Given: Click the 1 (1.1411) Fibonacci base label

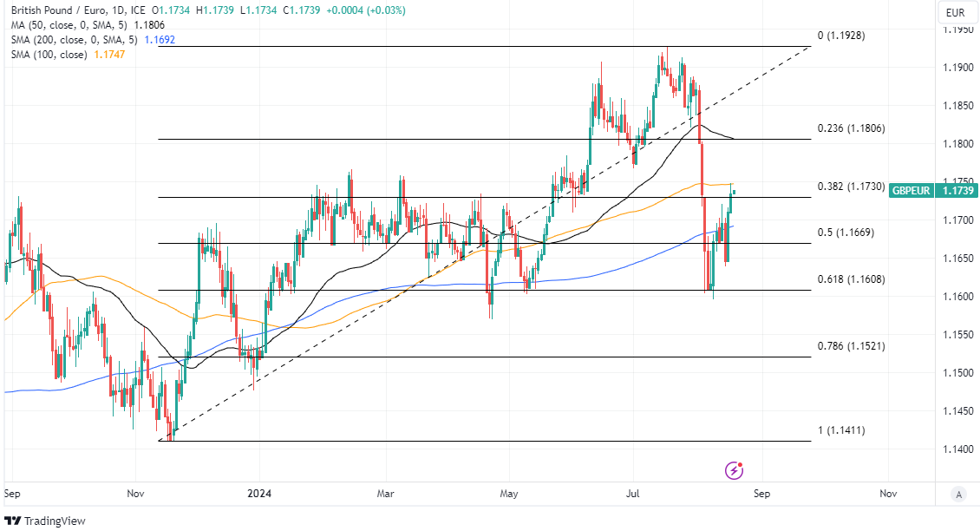Looking at the screenshot, I should click(842, 430).
